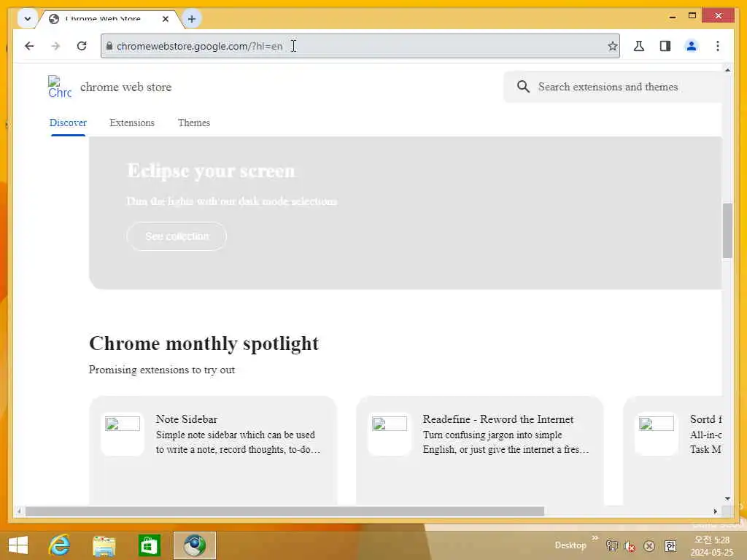Click the circled X tray icon
The height and width of the screenshot is (560, 747).
point(649,546)
